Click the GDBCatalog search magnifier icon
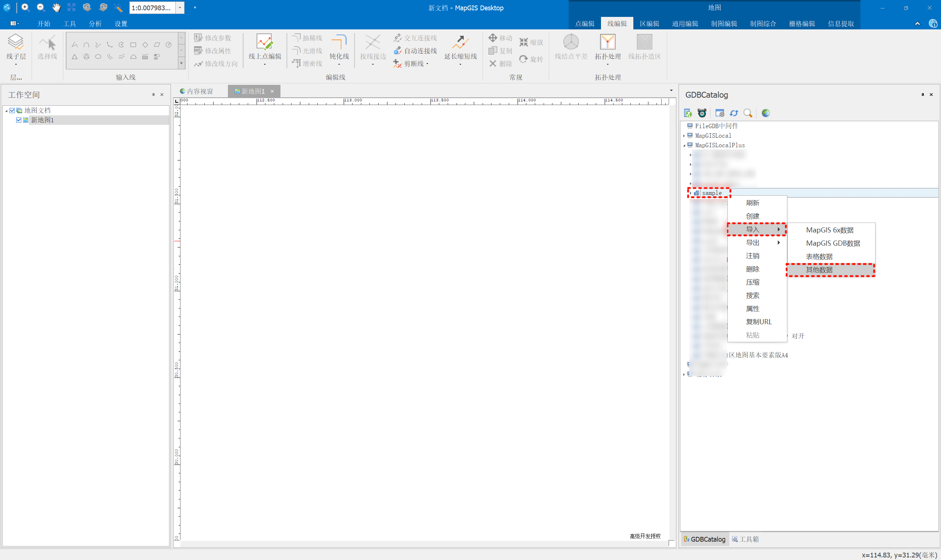 (747, 113)
